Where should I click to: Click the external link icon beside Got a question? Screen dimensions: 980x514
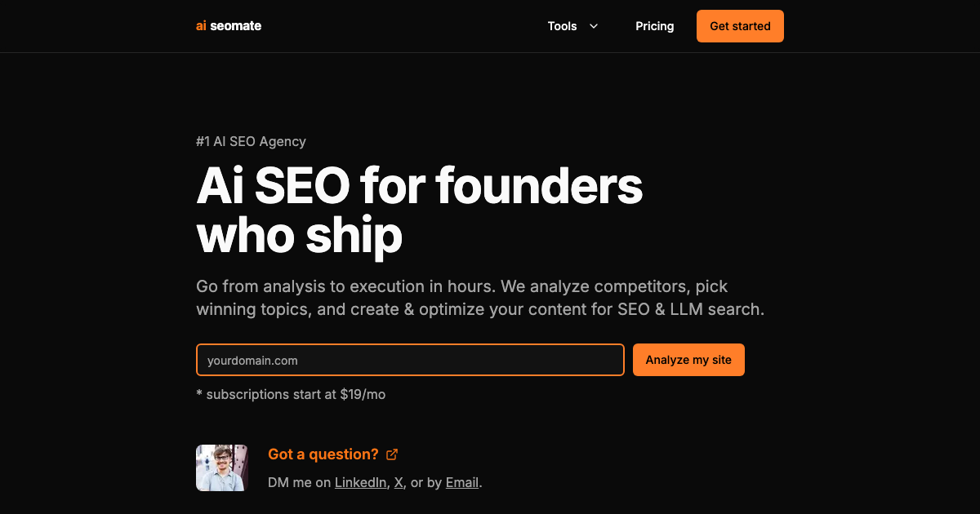392,454
